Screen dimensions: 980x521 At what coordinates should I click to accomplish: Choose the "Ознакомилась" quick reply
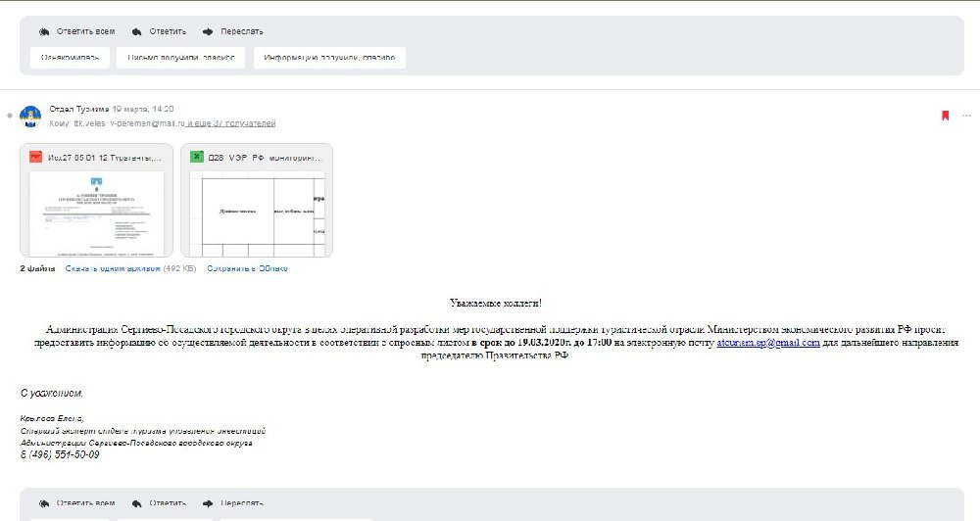(x=70, y=58)
